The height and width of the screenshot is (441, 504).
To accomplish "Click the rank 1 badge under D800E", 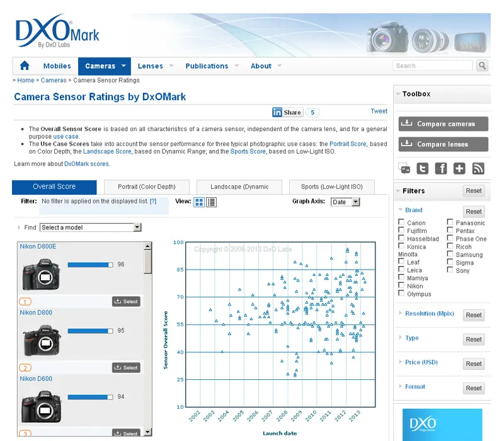I will [x=25, y=302].
